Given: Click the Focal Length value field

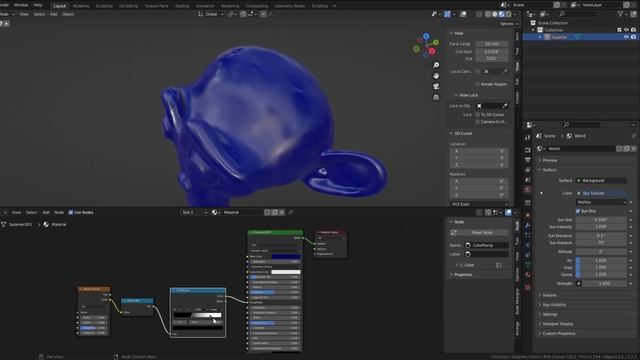Looking at the screenshot, I should pyautogui.click(x=492, y=44).
